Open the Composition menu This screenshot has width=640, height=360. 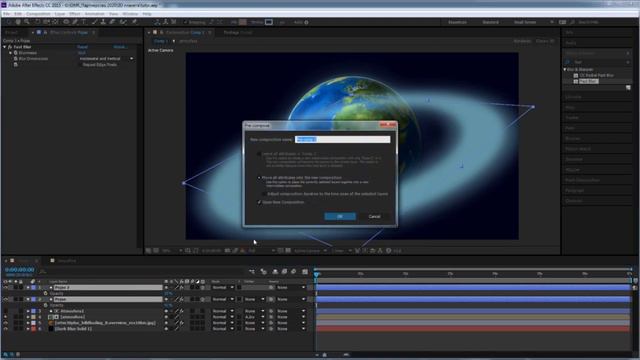pyautogui.click(x=38, y=14)
